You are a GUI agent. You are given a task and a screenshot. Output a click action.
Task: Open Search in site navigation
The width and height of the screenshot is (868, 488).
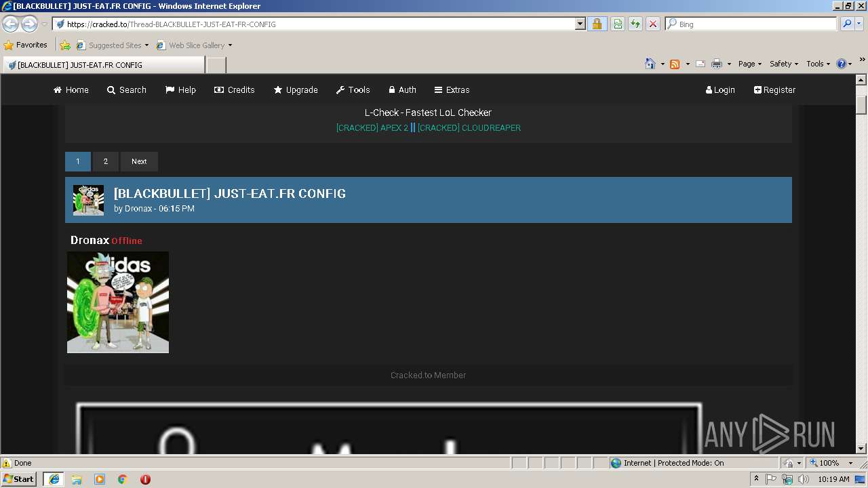pos(127,89)
